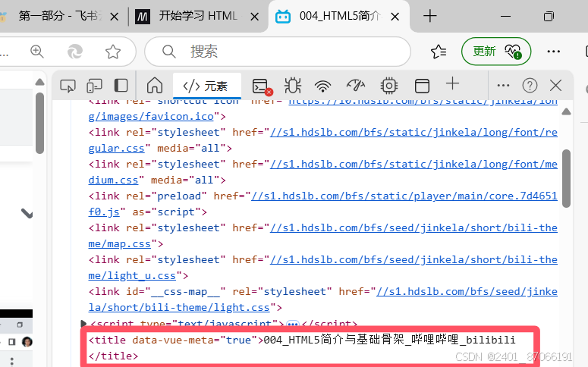Viewport: 588px width, 367px height.
Task: Open the Performance gauge tab
Action: coord(356,86)
